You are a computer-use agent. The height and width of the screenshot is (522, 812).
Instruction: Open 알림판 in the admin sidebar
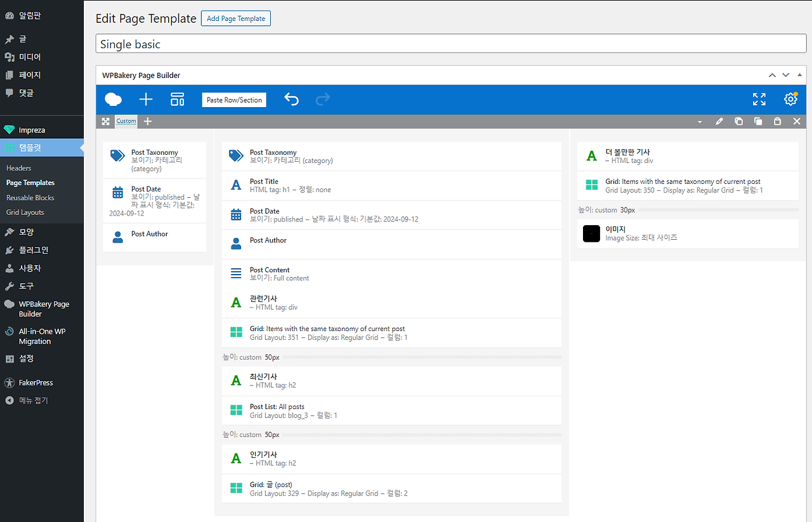(42, 15)
